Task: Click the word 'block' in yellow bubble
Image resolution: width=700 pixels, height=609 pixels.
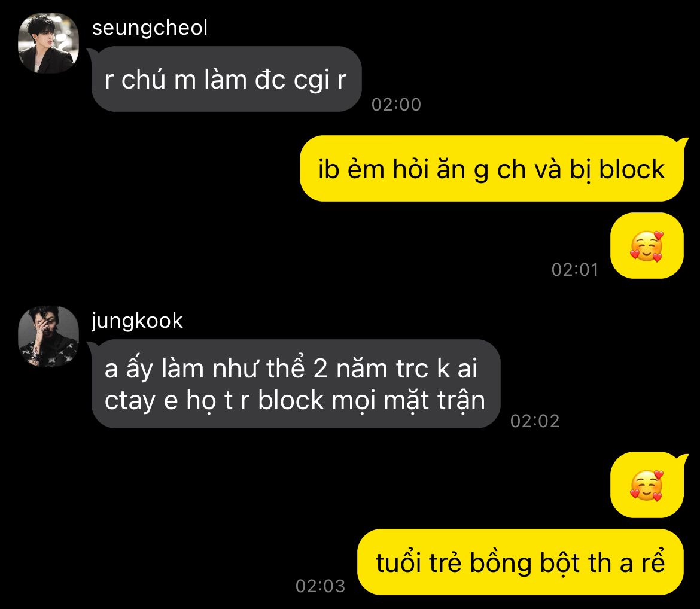Action: point(632,169)
